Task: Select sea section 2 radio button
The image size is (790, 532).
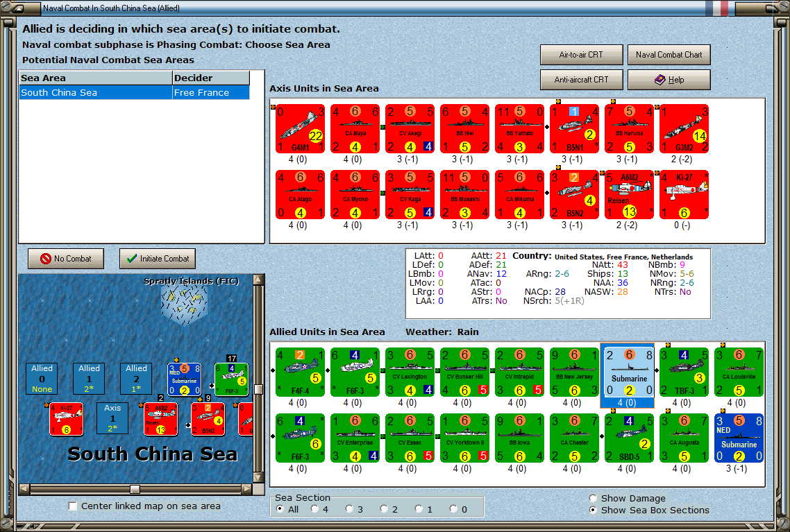Action: (x=385, y=509)
